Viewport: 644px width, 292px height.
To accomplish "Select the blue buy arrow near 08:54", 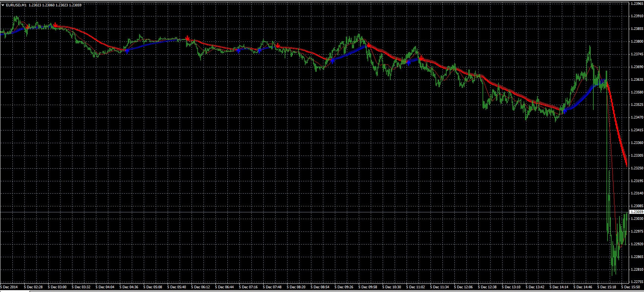I will pyautogui.click(x=332, y=61).
